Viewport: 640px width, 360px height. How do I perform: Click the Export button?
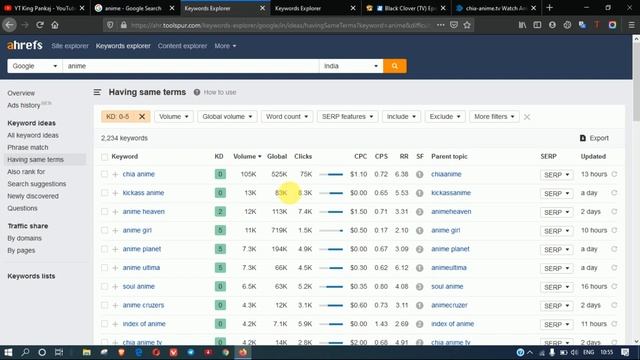594,138
